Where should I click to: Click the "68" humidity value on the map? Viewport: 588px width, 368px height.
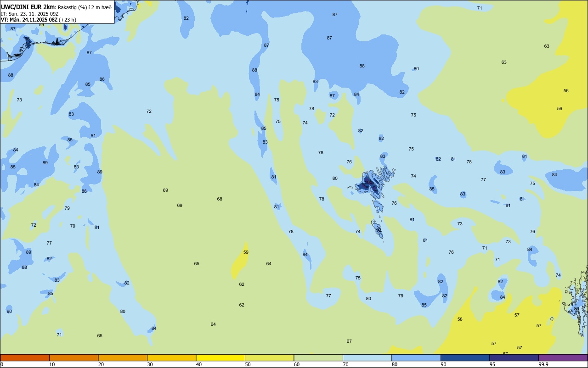point(220,199)
